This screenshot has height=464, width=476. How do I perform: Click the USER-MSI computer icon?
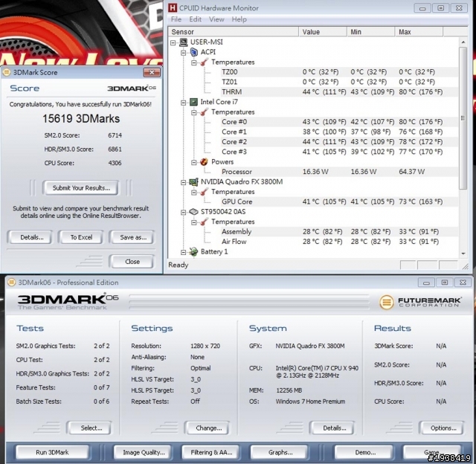click(x=183, y=42)
